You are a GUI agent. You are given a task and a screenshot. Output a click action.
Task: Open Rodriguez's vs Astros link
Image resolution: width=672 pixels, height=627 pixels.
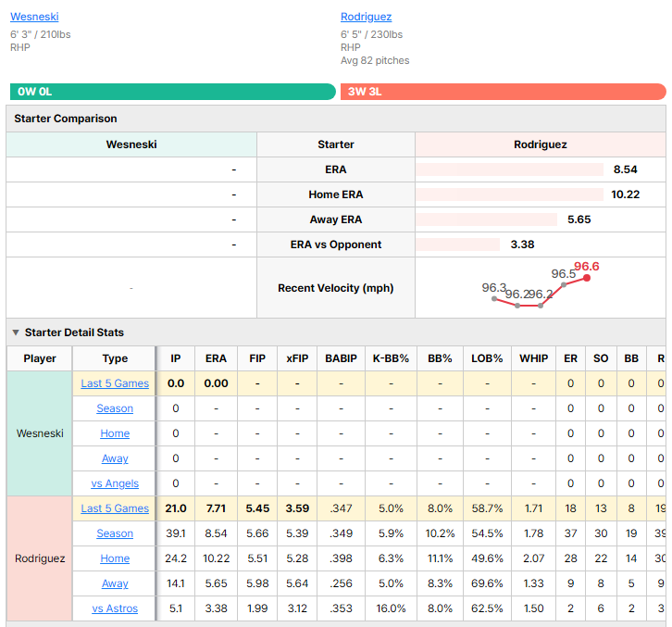point(115,608)
